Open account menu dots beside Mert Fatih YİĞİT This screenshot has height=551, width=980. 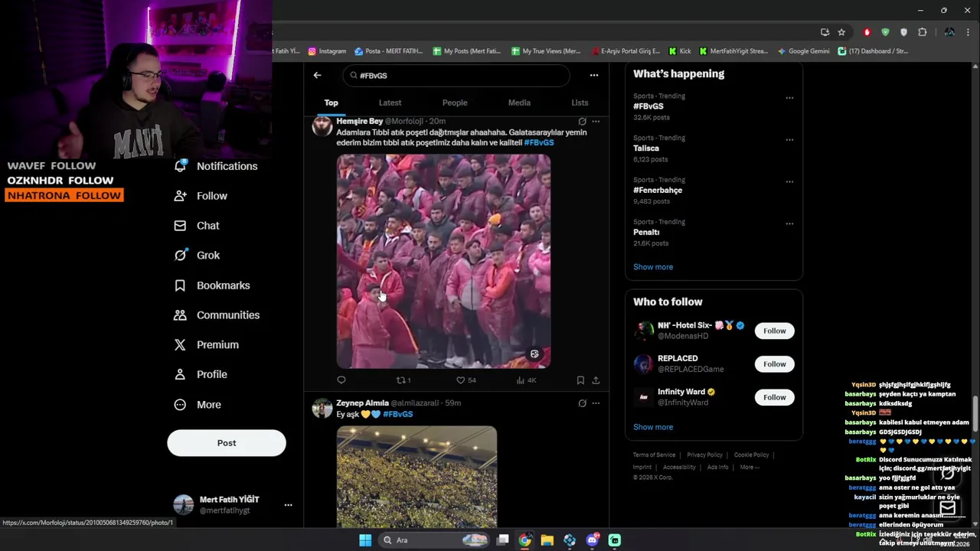(x=288, y=505)
